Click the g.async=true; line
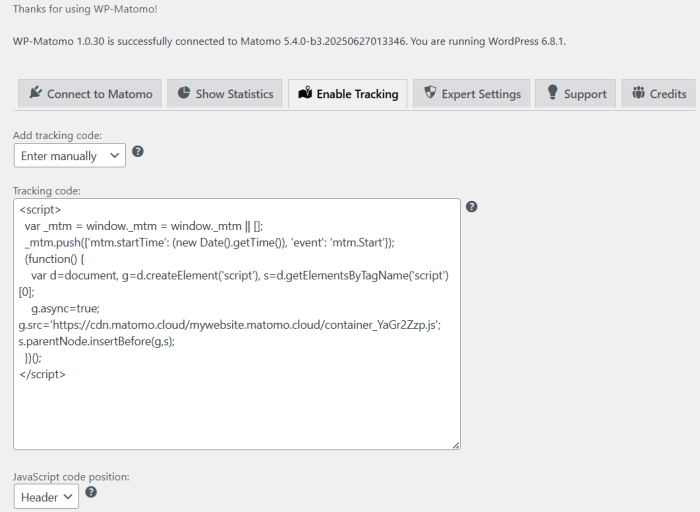 (65, 308)
